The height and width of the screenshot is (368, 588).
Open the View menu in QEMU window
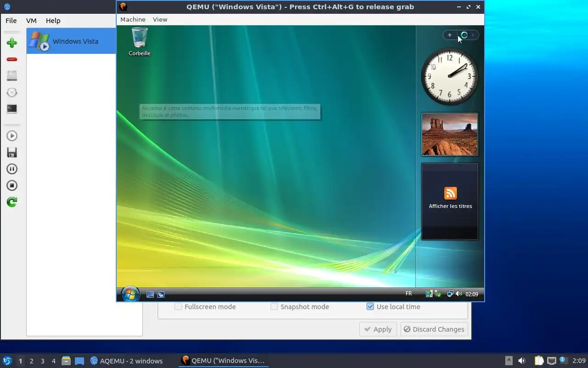160,19
